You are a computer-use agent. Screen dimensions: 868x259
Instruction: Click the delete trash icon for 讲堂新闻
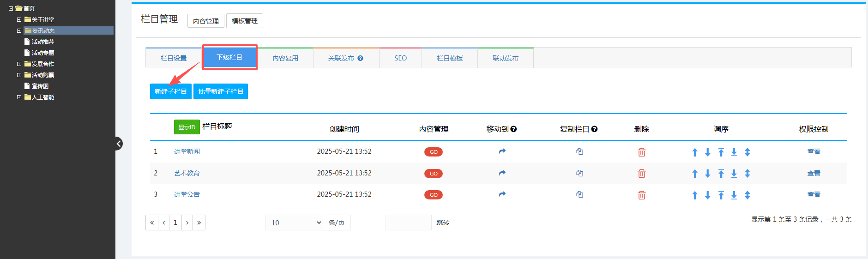(x=641, y=152)
